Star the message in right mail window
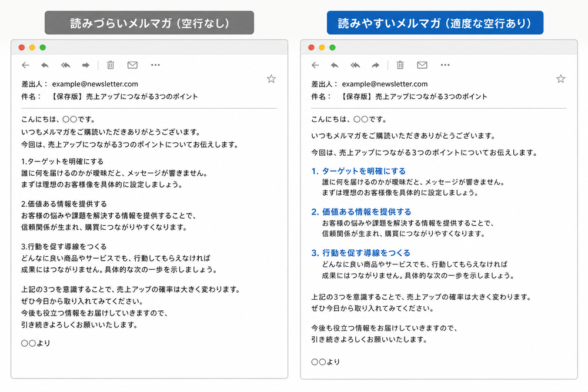Screen dimensions: 588x392 click(x=560, y=79)
